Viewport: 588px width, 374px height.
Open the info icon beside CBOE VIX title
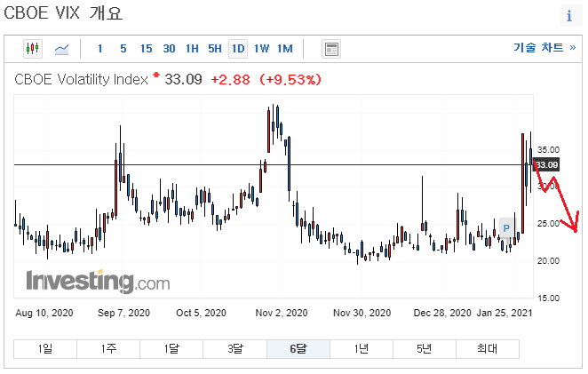click(x=569, y=16)
